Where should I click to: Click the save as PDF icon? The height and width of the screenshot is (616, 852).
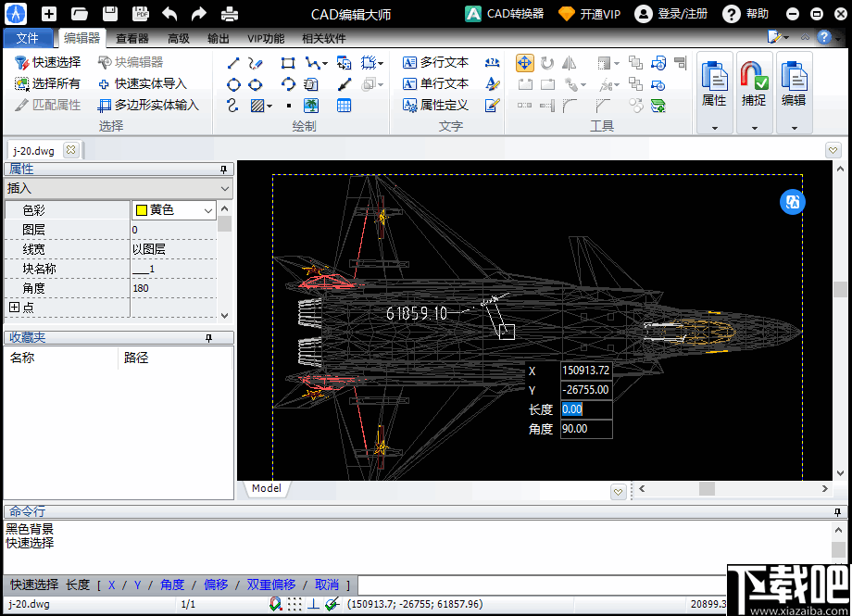pyautogui.click(x=140, y=14)
